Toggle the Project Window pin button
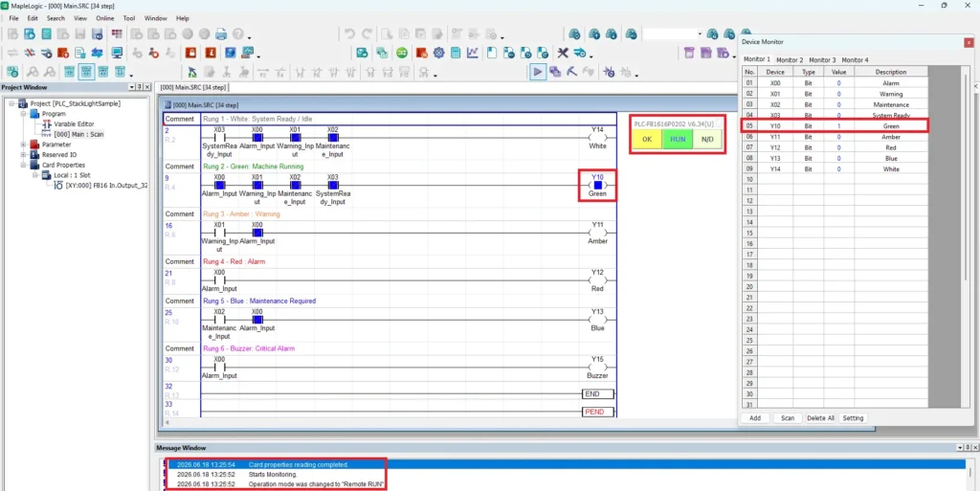The image size is (980, 491). [x=140, y=87]
